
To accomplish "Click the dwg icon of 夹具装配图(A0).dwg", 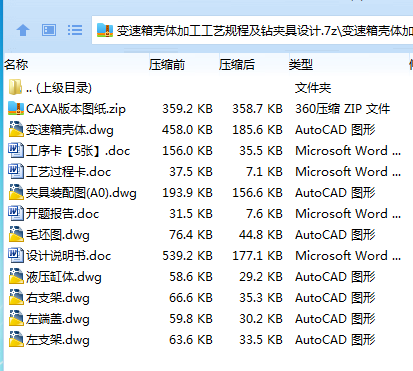I will [16, 192].
